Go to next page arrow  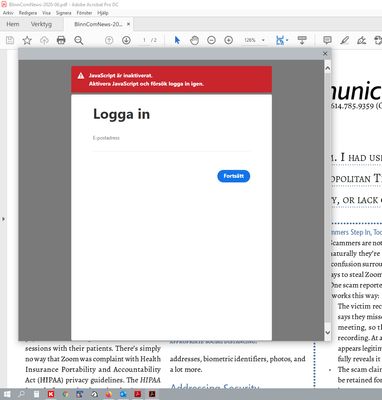[x=126, y=40]
